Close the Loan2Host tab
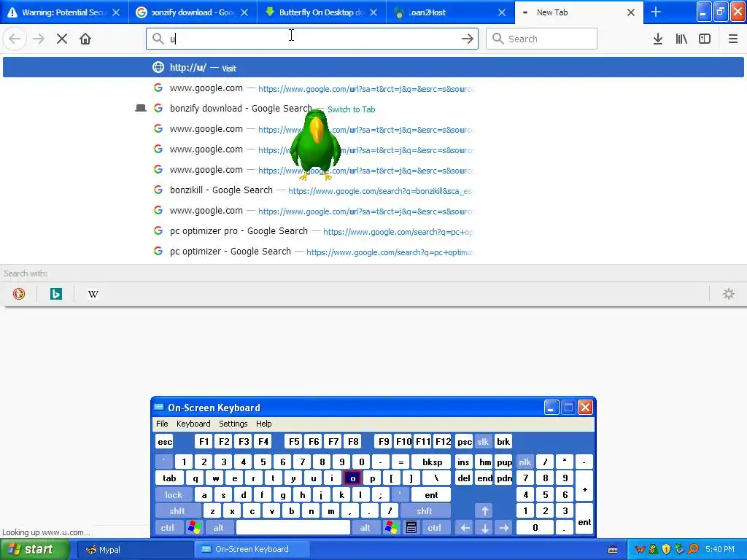This screenshot has width=747, height=560. click(x=502, y=12)
